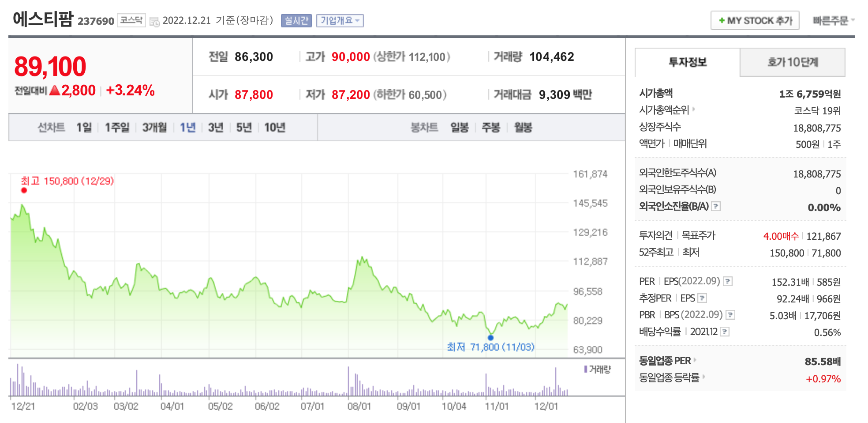The width and height of the screenshot is (868, 423).
Task: Open help icon beside PBR BPS(2022.09)
Action: (730, 315)
